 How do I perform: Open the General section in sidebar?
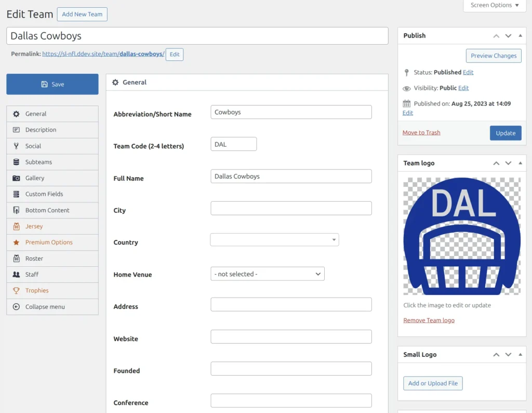coord(52,114)
